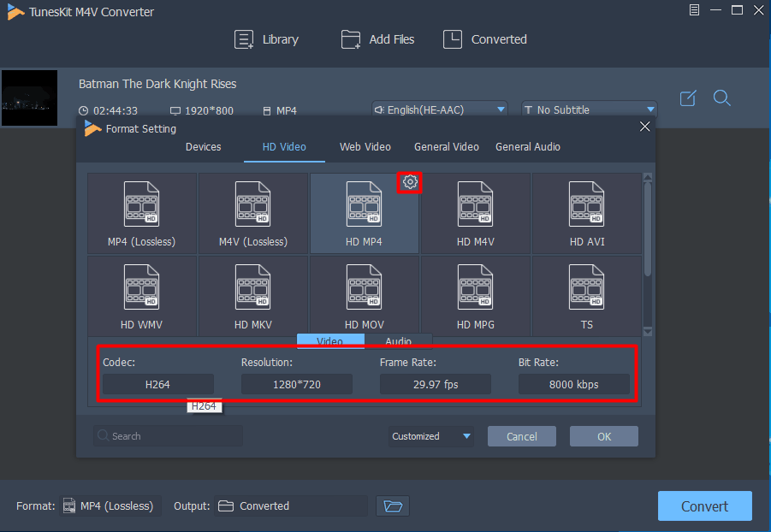Click the 1920*800 resolution text
This screenshot has width=771, height=532.
(x=209, y=110)
